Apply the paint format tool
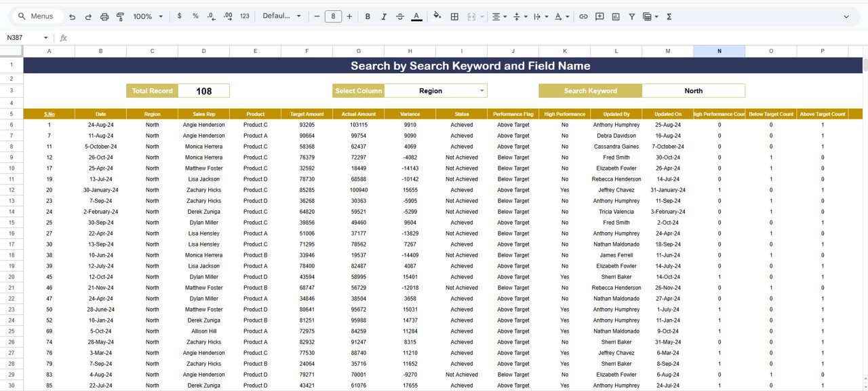The width and height of the screenshot is (868, 391). tap(120, 16)
